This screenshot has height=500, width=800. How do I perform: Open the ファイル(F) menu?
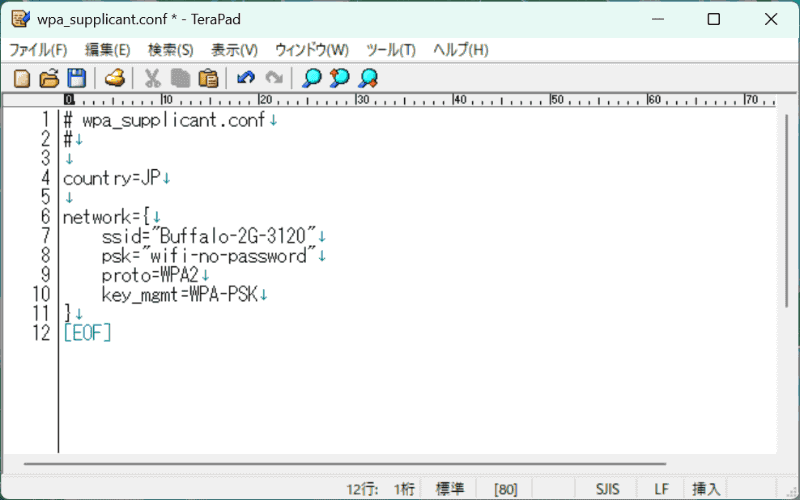click(x=38, y=50)
